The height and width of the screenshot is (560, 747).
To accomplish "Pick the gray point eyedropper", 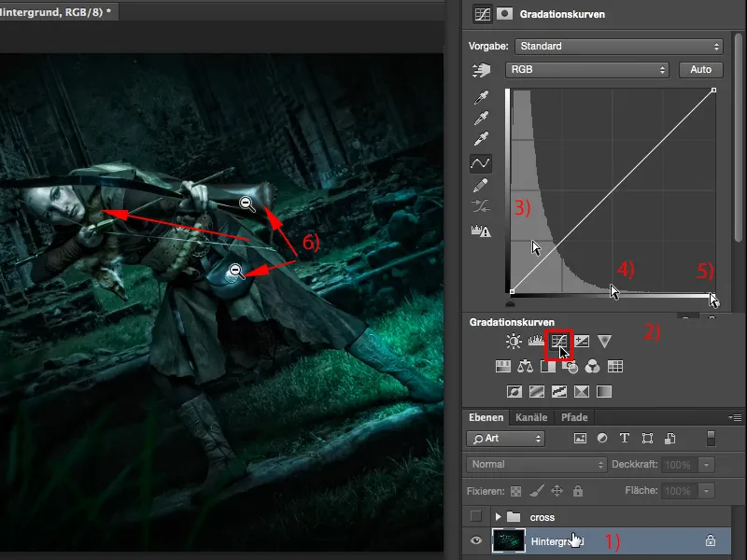I will 481,118.
